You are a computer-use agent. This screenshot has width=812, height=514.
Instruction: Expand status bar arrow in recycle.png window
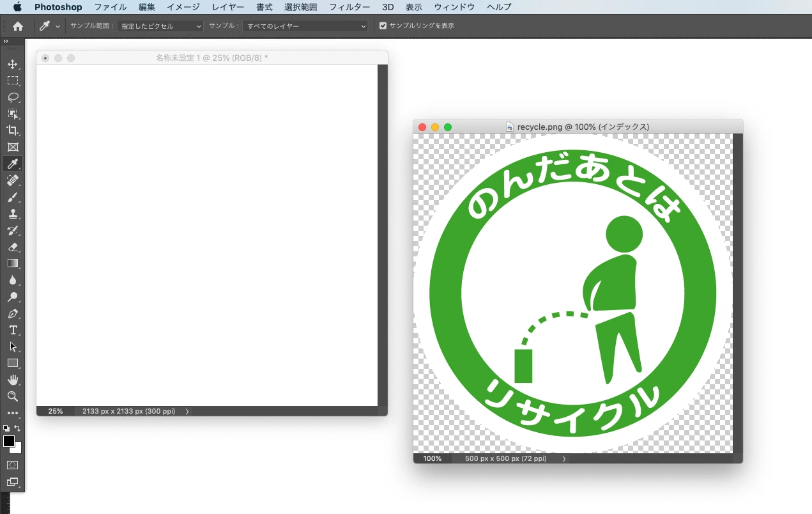point(564,459)
